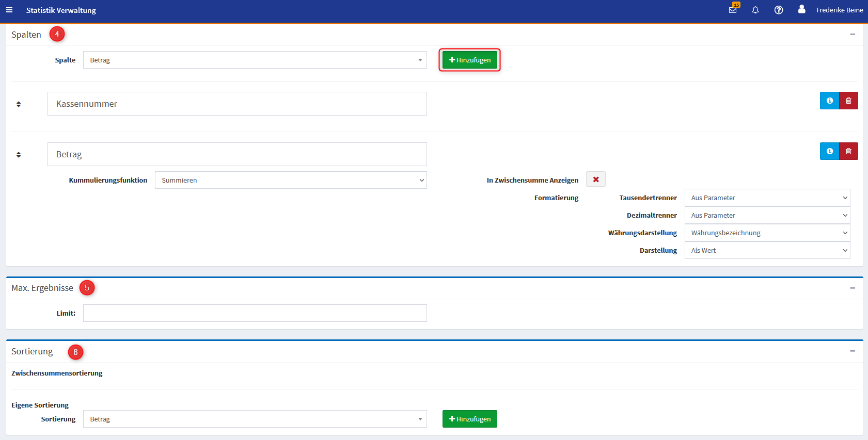Delete the Betrag column with trash icon
Viewport: 868px width, 440px height.
pos(848,151)
